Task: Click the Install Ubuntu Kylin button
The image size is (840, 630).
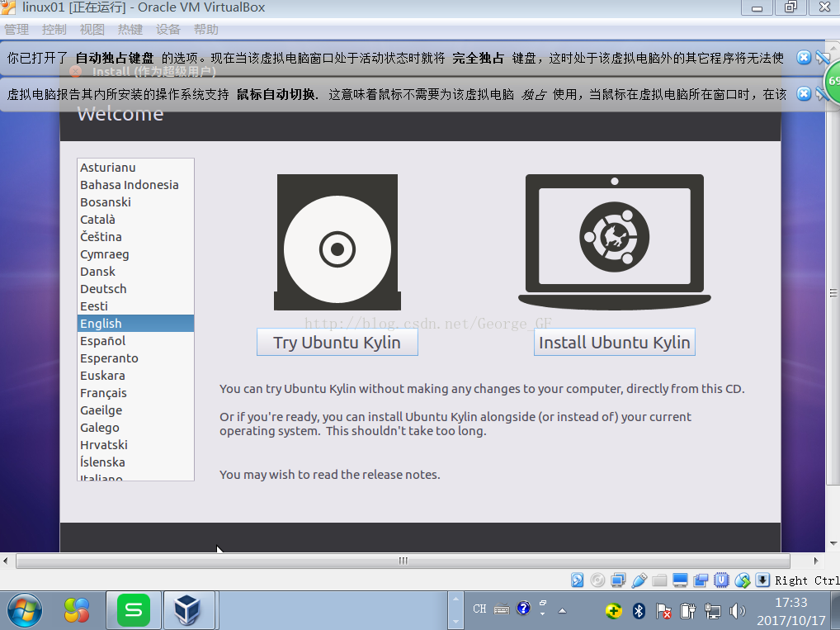Action: (x=615, y=342)
